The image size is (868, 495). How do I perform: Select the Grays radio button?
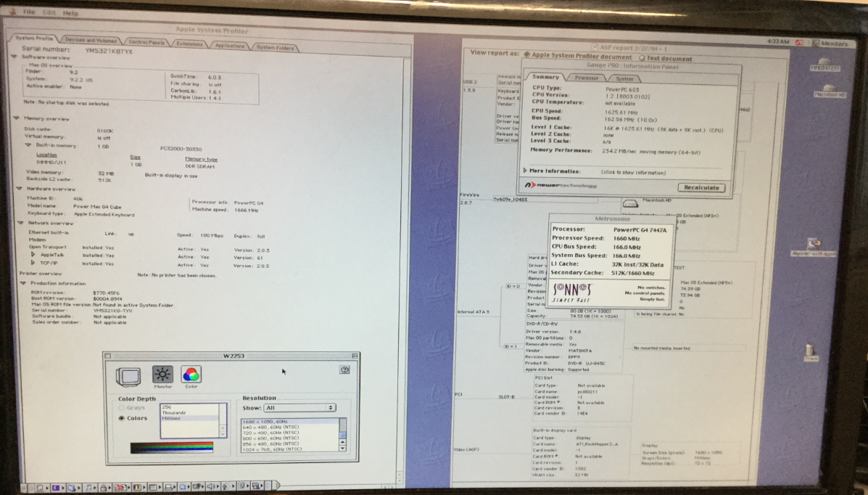[121, 408]
